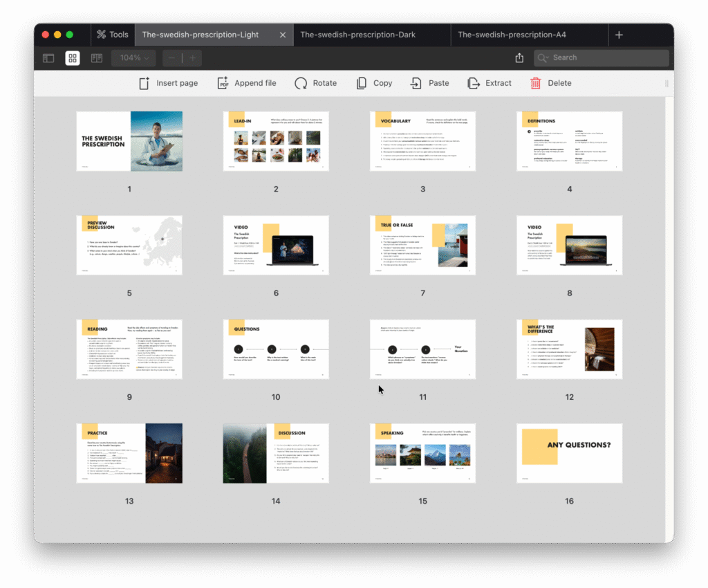Add a new tab with plus button
Viewport: 708px width, 588px height.
[x=619, y=35]
